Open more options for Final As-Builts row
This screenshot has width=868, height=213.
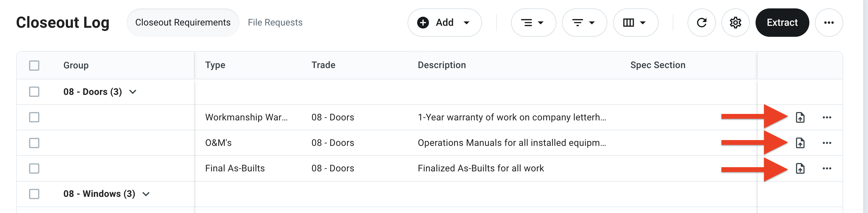click(826, 168)
